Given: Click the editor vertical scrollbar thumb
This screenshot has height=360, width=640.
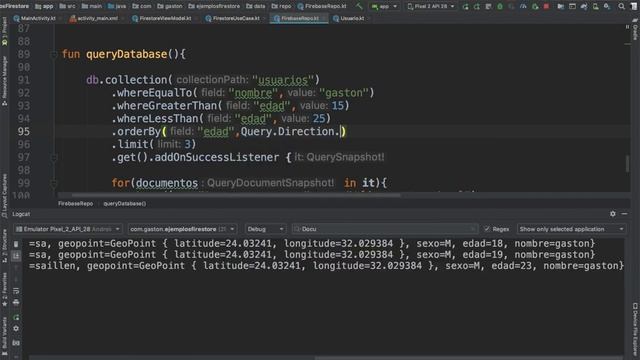Looking at the screenshot, I should [x=627, y=163].
